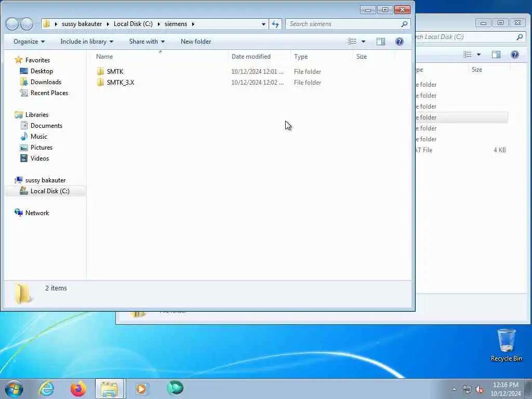Open the SMTK folder icon

(100, 72)
